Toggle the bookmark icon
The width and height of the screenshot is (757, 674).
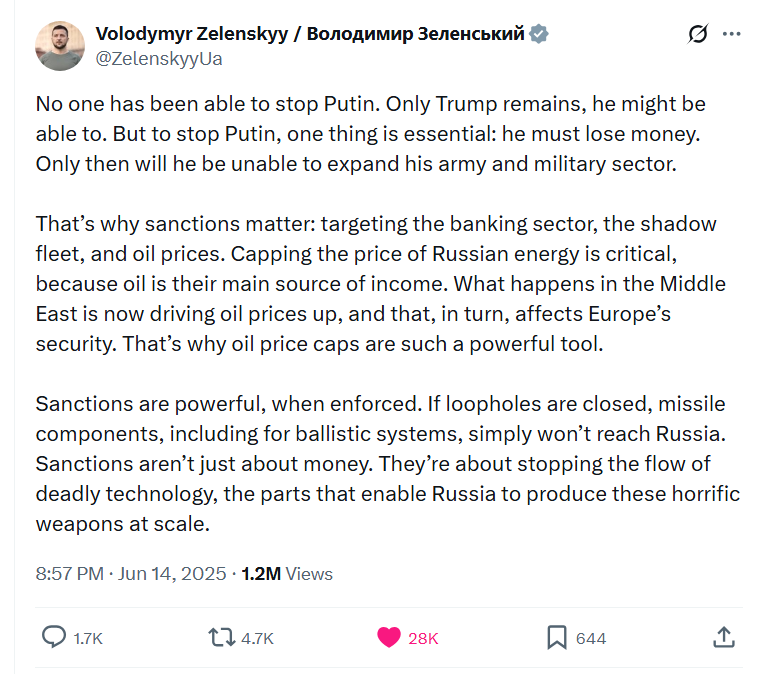pyautogui.click(x=557, y=637)
